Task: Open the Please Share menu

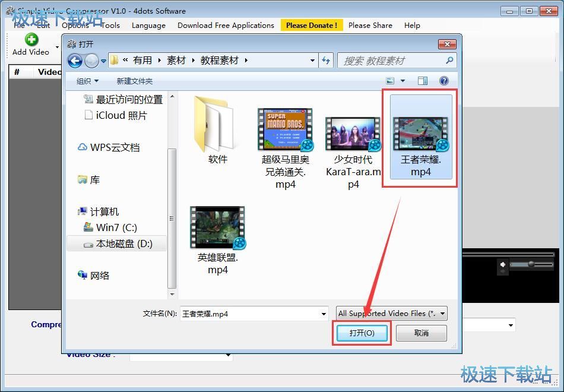Action: pyautogui.click(x=370, y=25)
